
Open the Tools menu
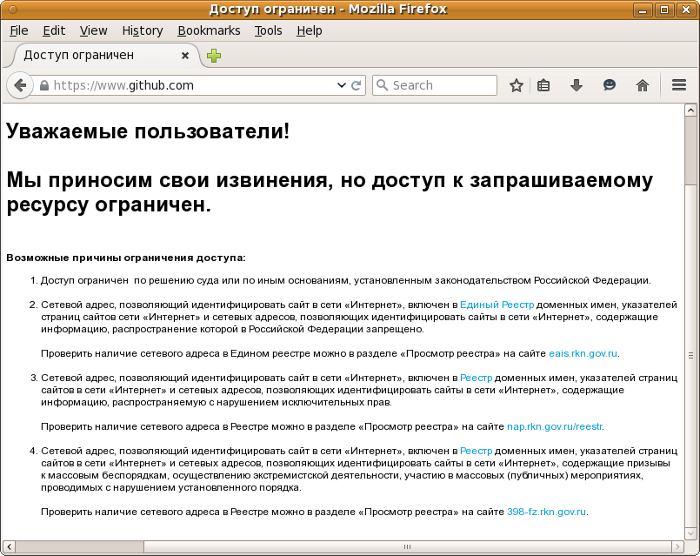[x=268, y=31]
